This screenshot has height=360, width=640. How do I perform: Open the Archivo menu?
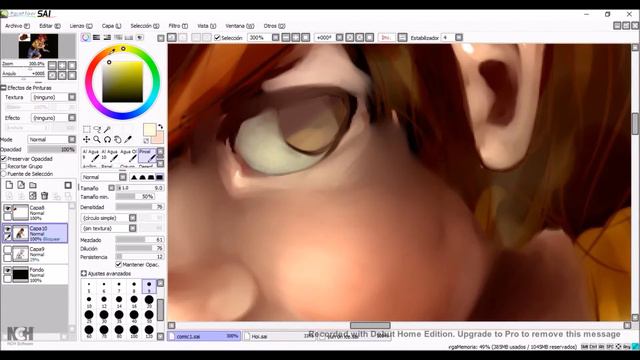(17, 26)
